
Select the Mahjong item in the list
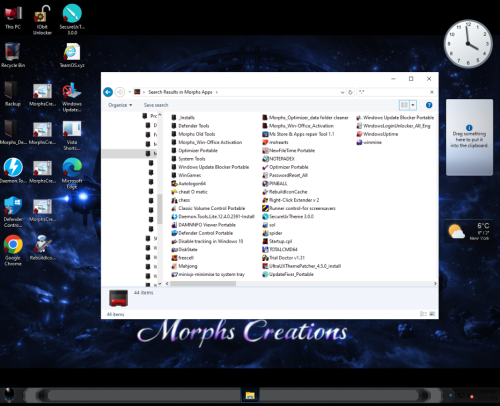[184, 266]
